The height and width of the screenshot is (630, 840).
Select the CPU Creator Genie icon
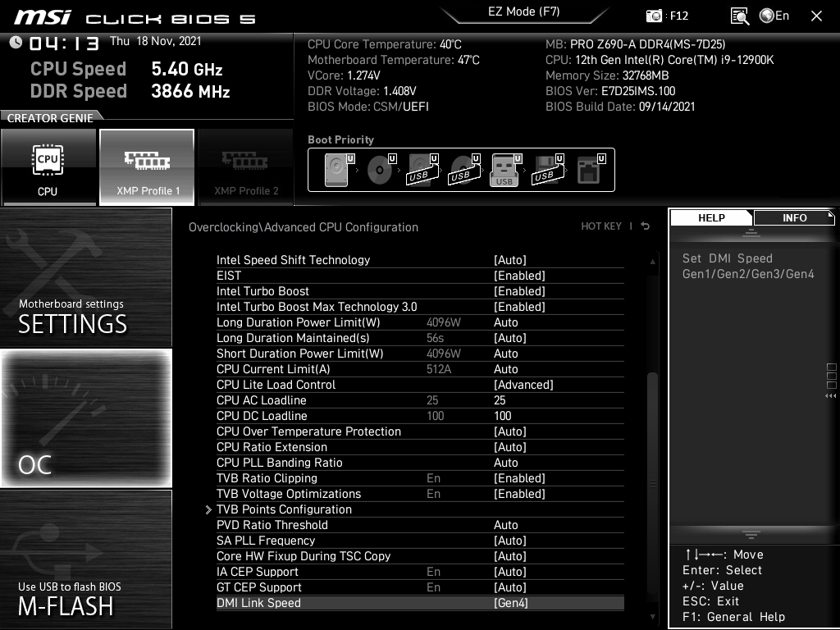48,167
